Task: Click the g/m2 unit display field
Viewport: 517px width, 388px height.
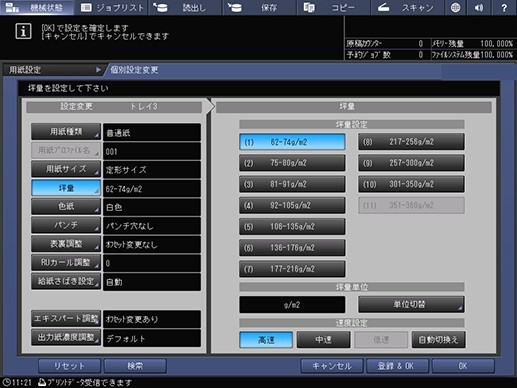Action: click(x=292, y=304)
